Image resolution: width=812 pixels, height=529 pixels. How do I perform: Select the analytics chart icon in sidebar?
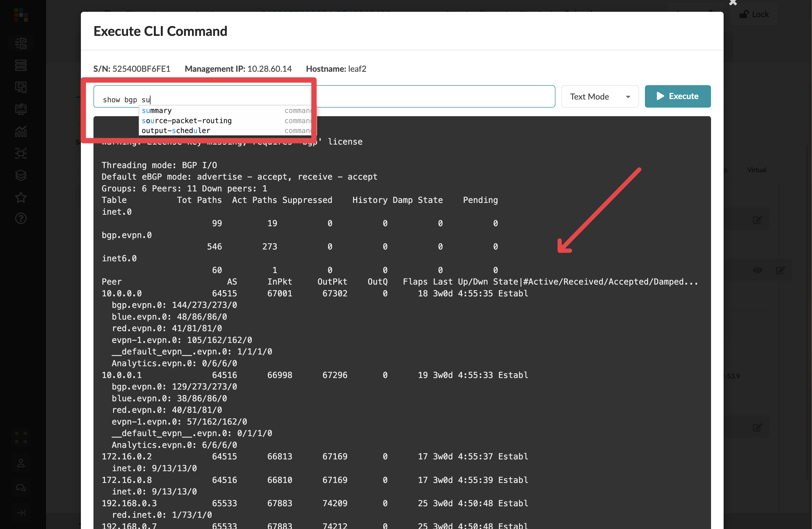coord(20,131)
